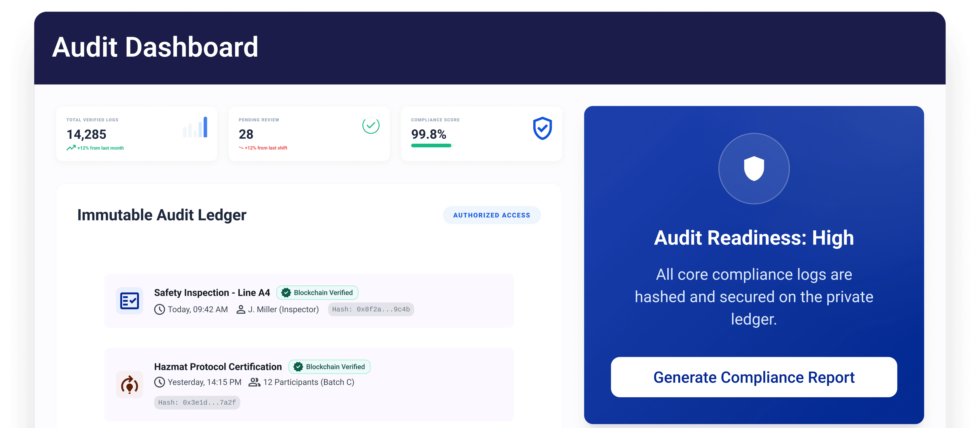Click the Safety Inspection checklist icon
Screen dimensions: 980x428
pyautogui.click(x=129, y=301)
